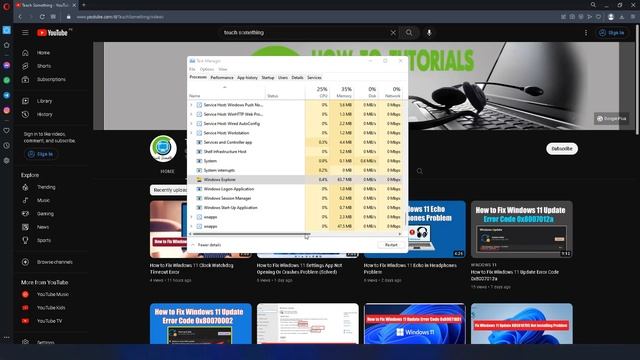Open Instagram in Opera sidebar
Image resolution: width=640 pixels, height=360 pixels.
click(x=7, y=110)
